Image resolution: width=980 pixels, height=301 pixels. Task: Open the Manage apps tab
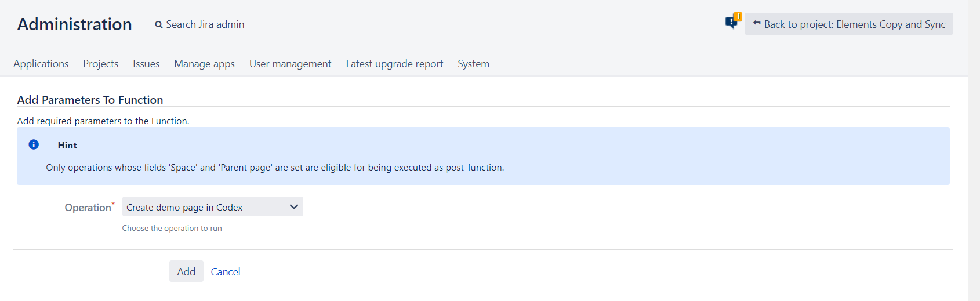[x=204, y=64]
